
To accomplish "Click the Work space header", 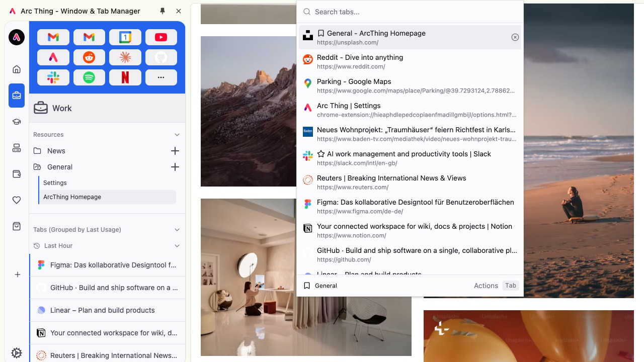I will click(107, 108).
